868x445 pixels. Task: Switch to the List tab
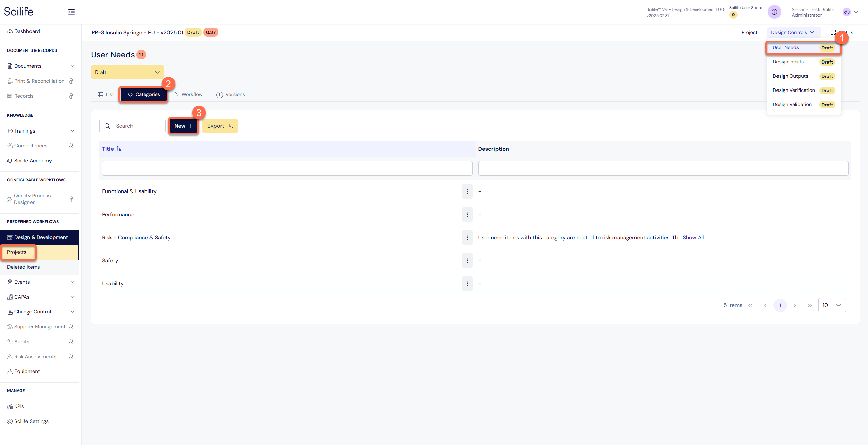106,94
